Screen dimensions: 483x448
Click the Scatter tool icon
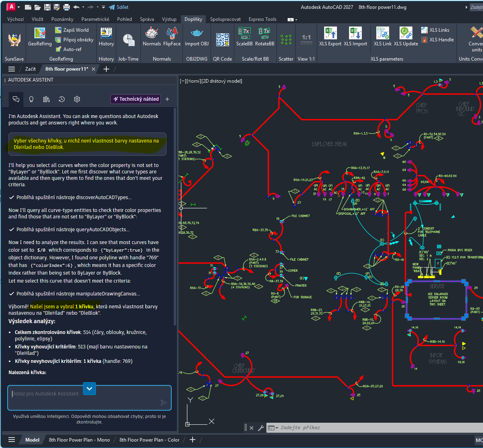pyautogui.click(x=286, y=40)
